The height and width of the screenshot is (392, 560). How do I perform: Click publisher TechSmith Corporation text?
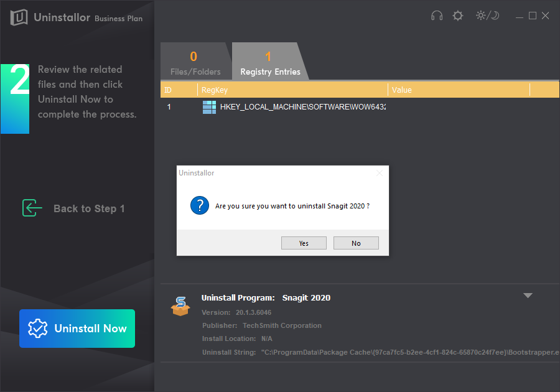coord(282,325)
